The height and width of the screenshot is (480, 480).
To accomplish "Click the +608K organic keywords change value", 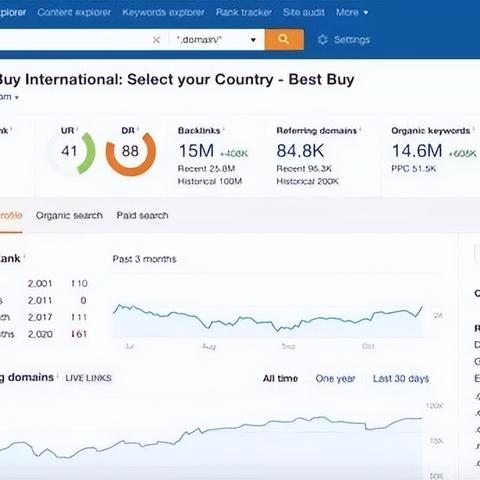I will tap(463, 154).
